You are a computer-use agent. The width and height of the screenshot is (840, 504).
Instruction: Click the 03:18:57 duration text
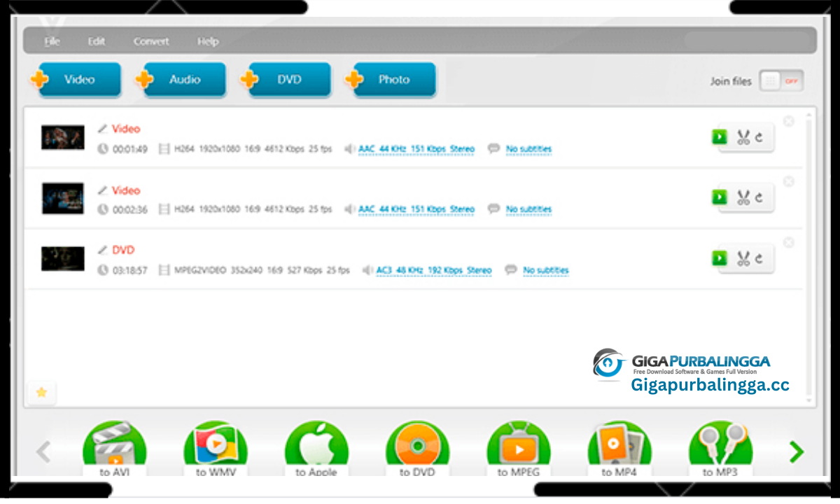coord(130,271)
